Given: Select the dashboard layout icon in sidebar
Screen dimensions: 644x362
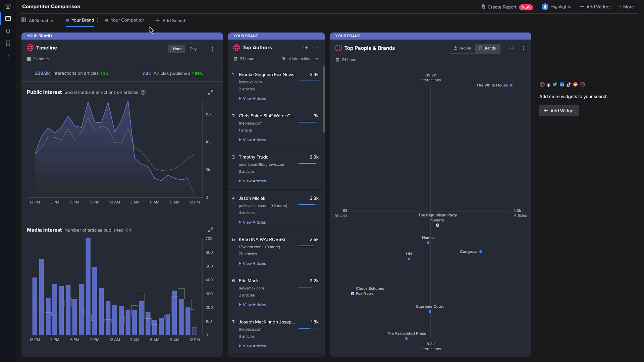Looking at the screenshot, I should (8, 19).
